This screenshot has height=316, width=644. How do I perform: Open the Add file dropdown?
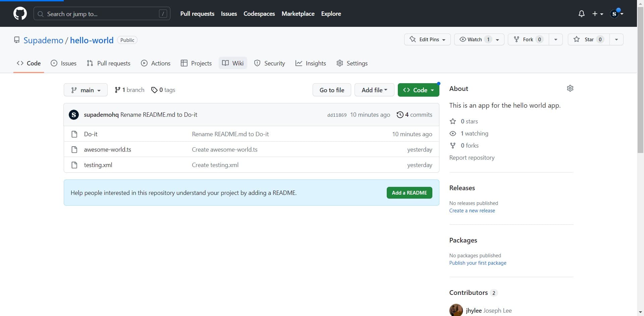(374, 90)
